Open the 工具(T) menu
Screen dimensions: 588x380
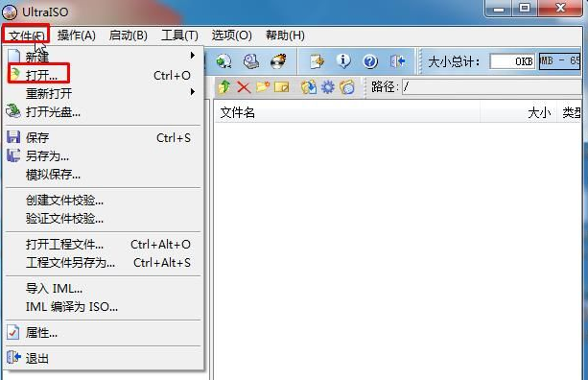click(x=179, y=36)
